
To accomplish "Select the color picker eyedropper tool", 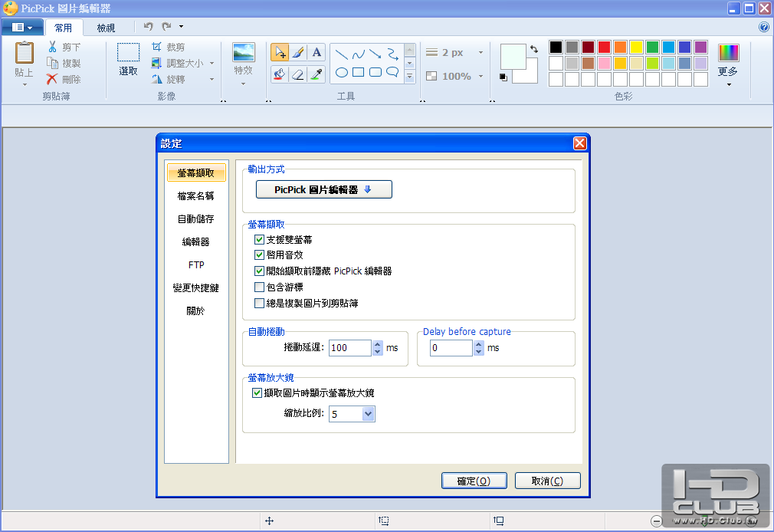I will (316, 74).
